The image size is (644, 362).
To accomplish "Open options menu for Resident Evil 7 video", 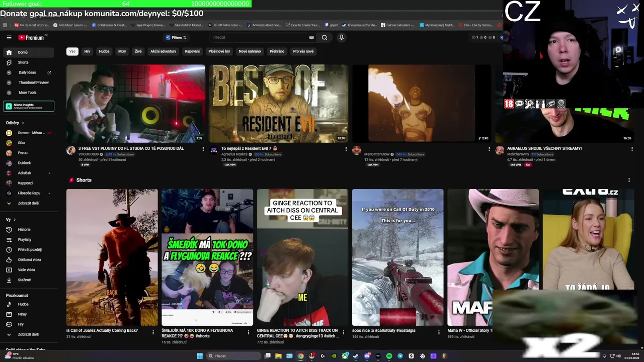I will pos(346,149).
